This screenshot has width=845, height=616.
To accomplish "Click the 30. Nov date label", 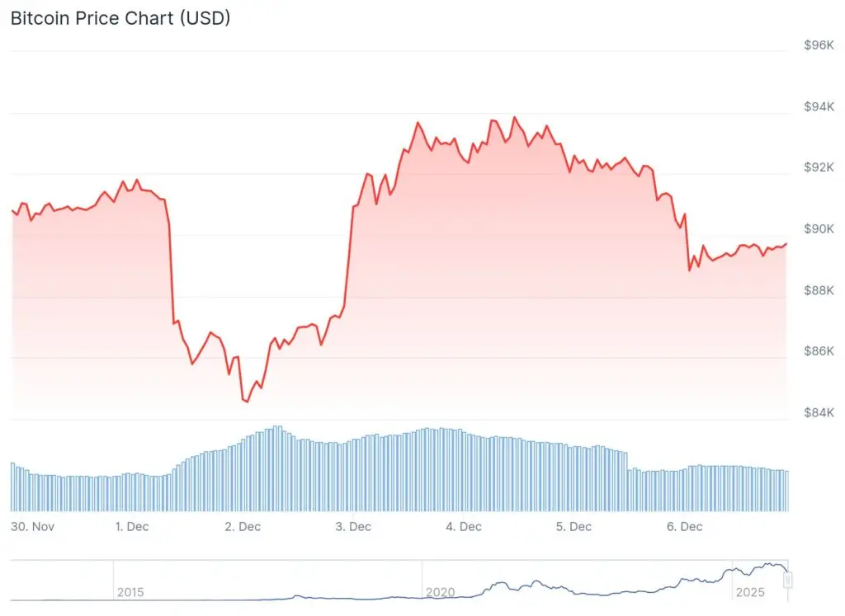I will point(33,526).
